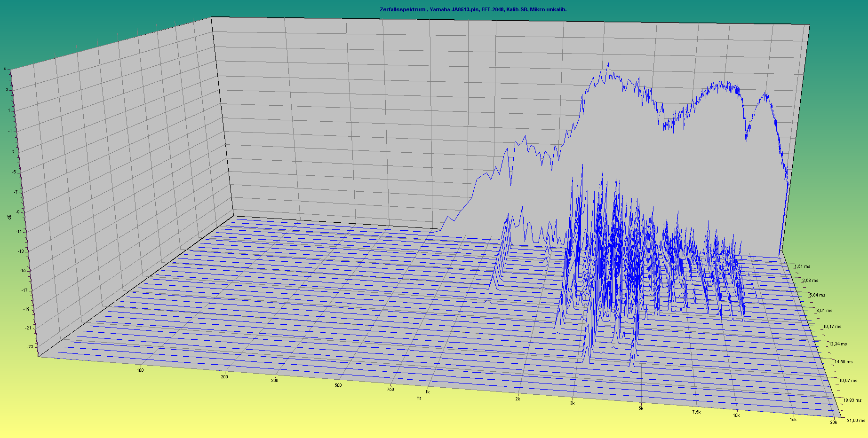
Task: Pick the -3 dB level axis label
Action: (13, 152)
